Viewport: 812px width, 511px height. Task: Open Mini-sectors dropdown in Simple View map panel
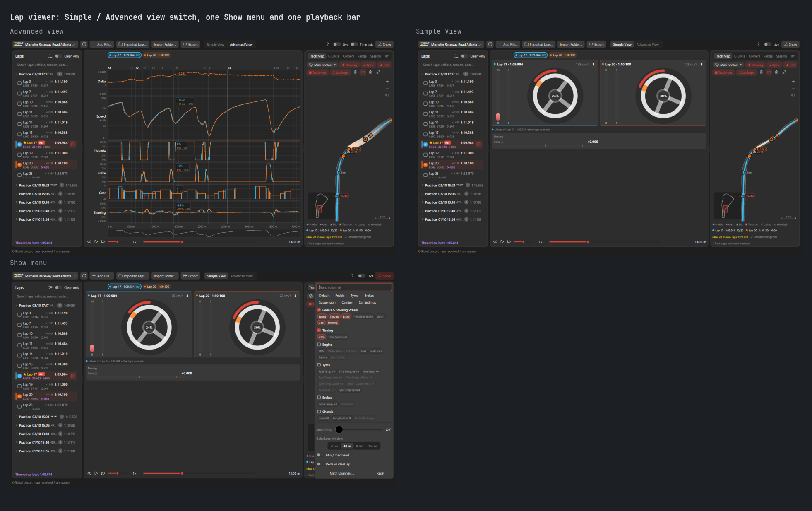point(729,65)
